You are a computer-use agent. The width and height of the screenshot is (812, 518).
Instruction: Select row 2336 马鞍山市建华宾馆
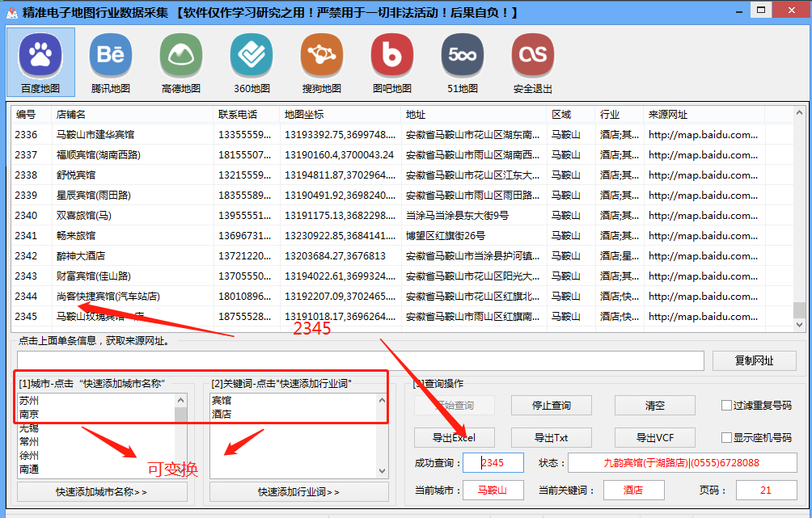(x=402, y=134)
